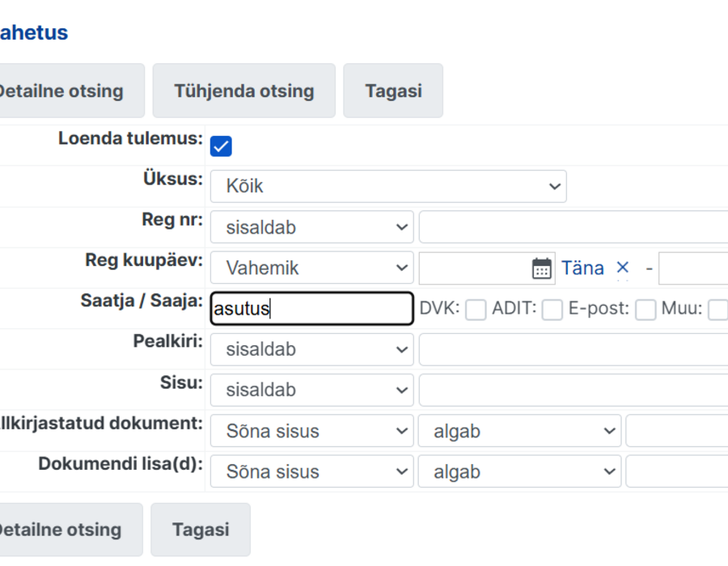Tick the Muu checkbox
This screenshot has height=566, width=728.
click(717, 310)
